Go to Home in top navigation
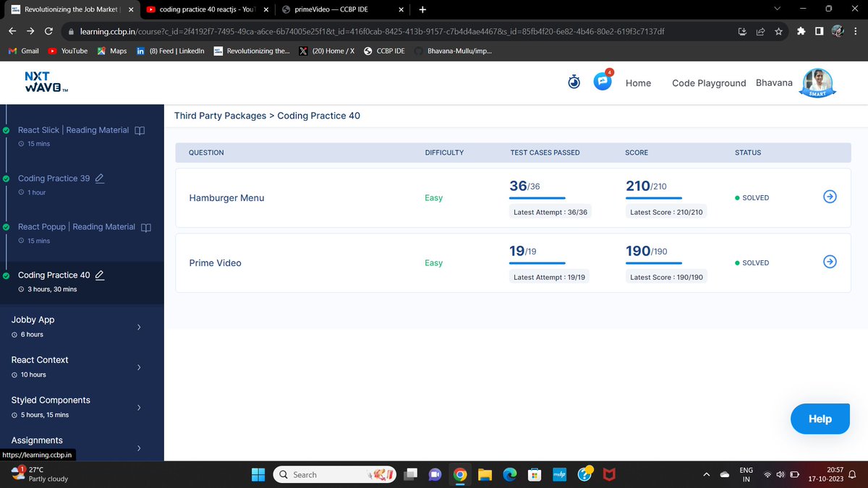This screenshot has width=868, height=488. coord(638,83)
